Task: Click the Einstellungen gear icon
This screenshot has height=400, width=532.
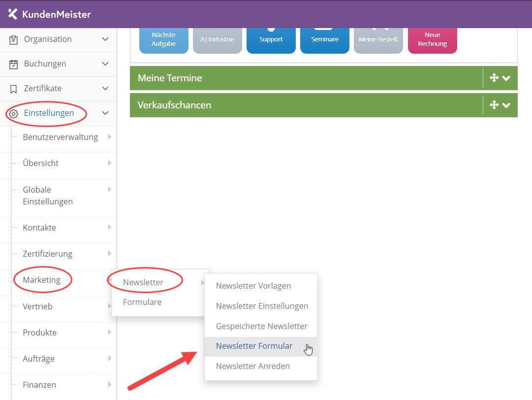Action: [13, 114]
